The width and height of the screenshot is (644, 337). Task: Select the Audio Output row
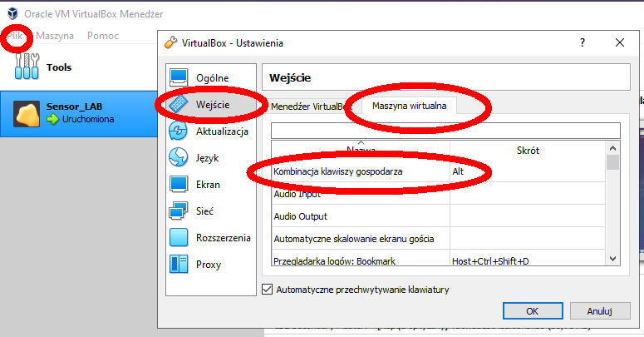[438, 216]
